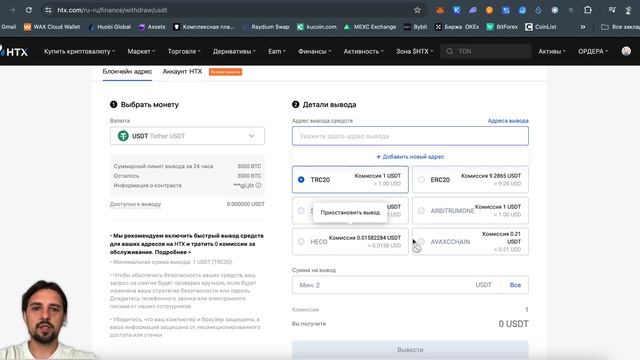Open the Raydium Swap bookmark
The width and height of the screenshot is (640, 360).
[x=266, y=27]
